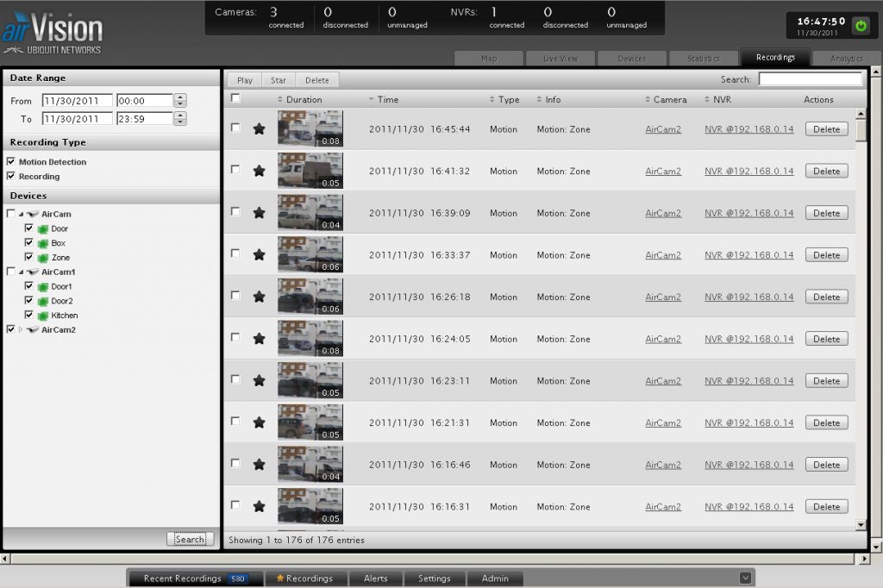Collapse the AirCam device tree node
The height and width of the screenshot is (588, 883).
tap(21, 214)
